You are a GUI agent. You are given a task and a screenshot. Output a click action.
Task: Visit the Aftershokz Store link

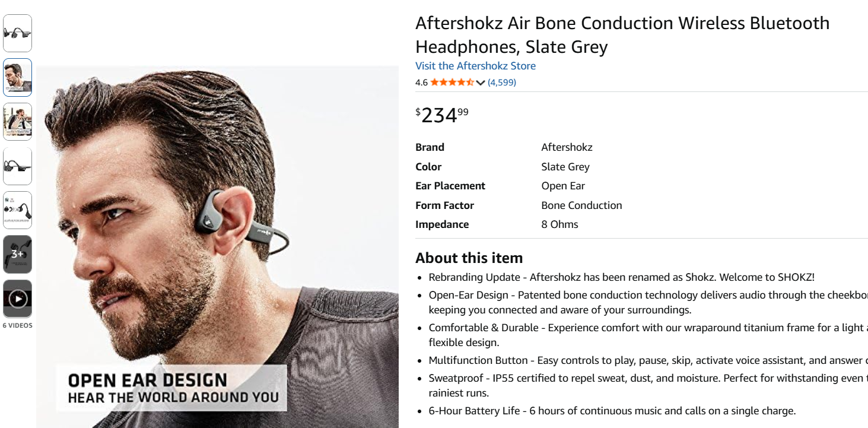(x=475, y=66)
